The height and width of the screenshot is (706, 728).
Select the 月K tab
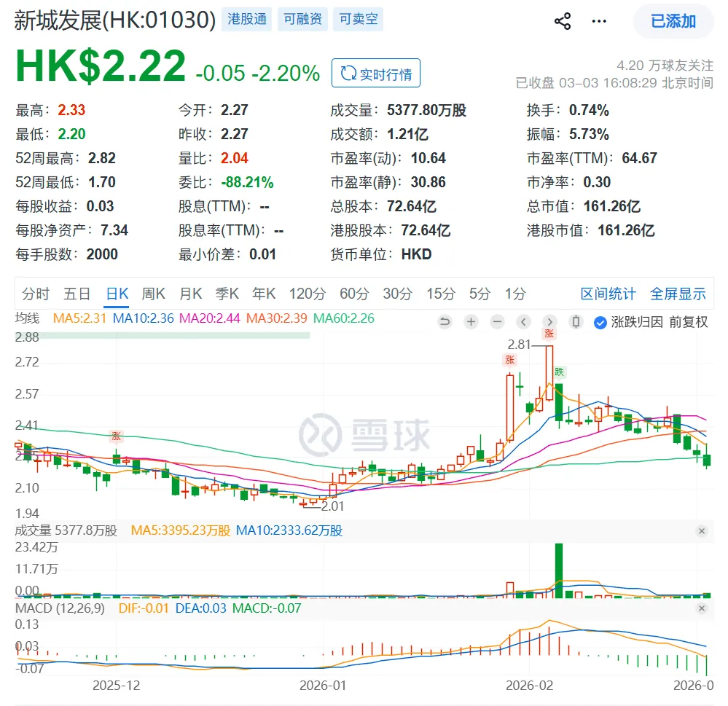(190, 294)
